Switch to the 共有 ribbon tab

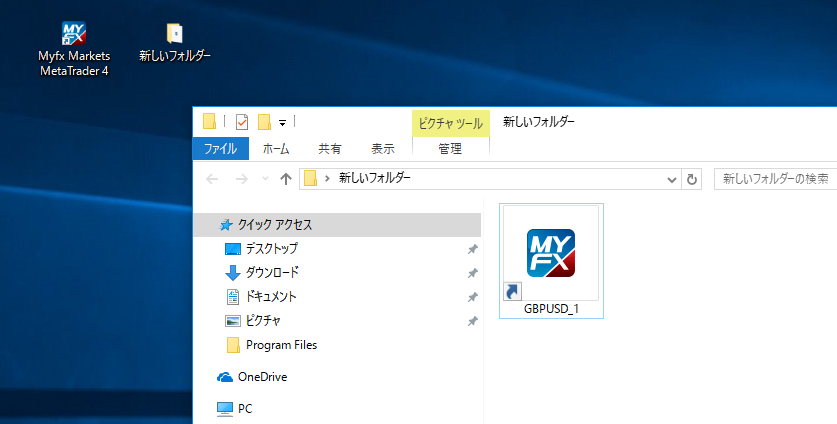pos(330,149)
